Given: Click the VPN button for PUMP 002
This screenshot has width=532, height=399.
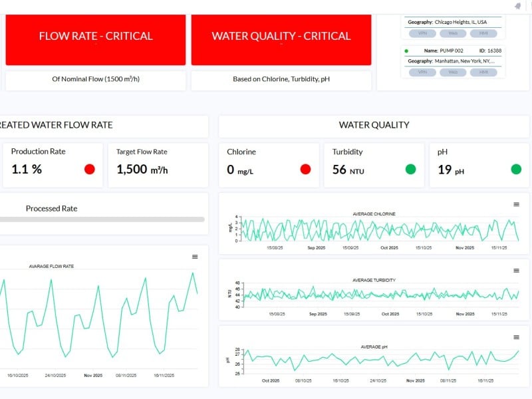Looking at the screenshot, I should pyautogui.click(x=422, y=72).
